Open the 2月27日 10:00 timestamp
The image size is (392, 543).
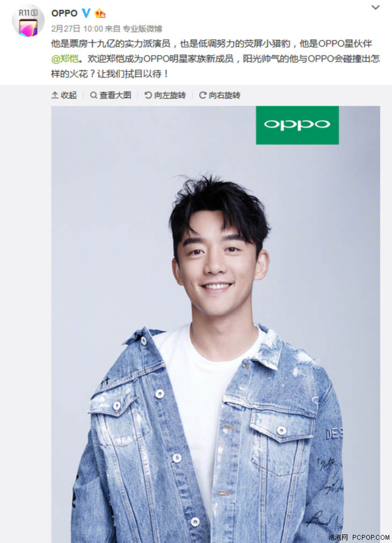pos(77,28)
